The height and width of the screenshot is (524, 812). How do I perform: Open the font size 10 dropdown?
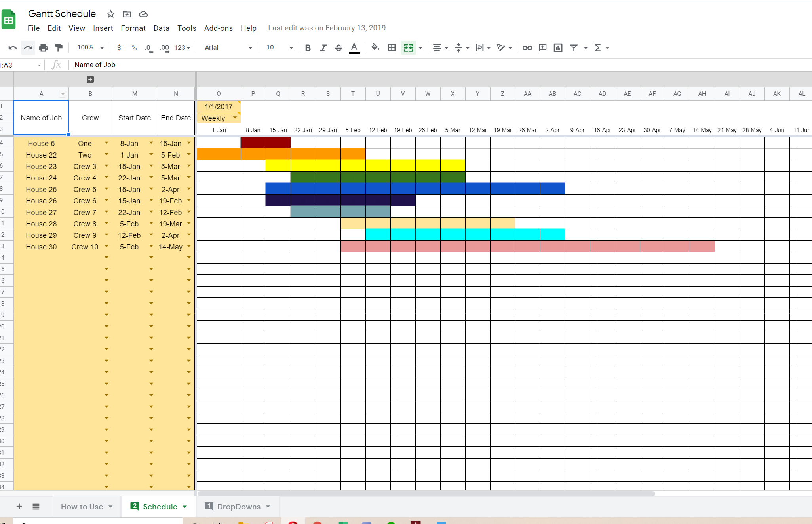pyautogui.click(x=280, y=47)
